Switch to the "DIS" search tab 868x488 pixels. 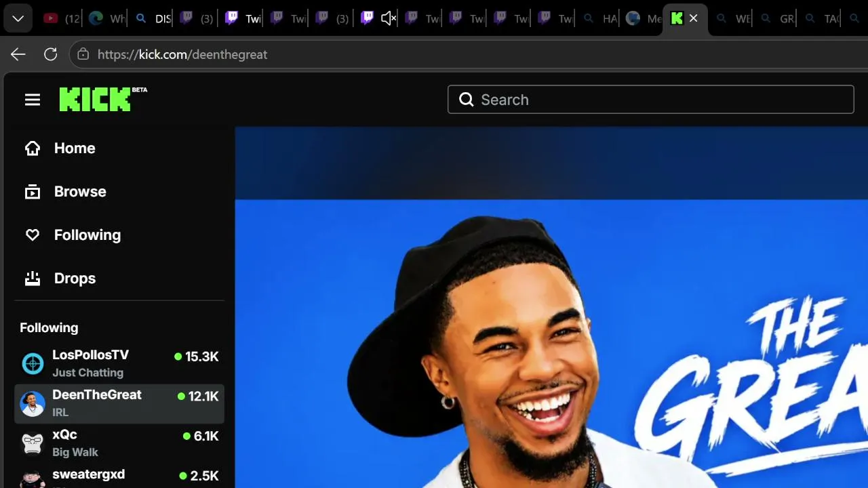152,18
